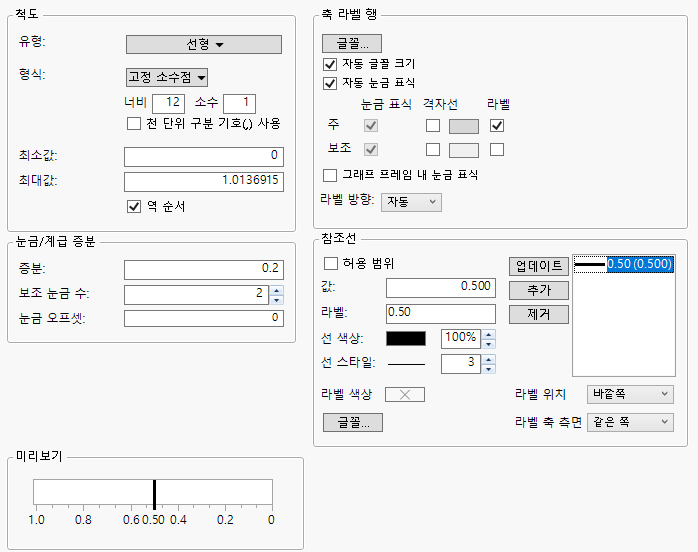Enable the 보조 격자선 checkbox

(x=433, y=149)
